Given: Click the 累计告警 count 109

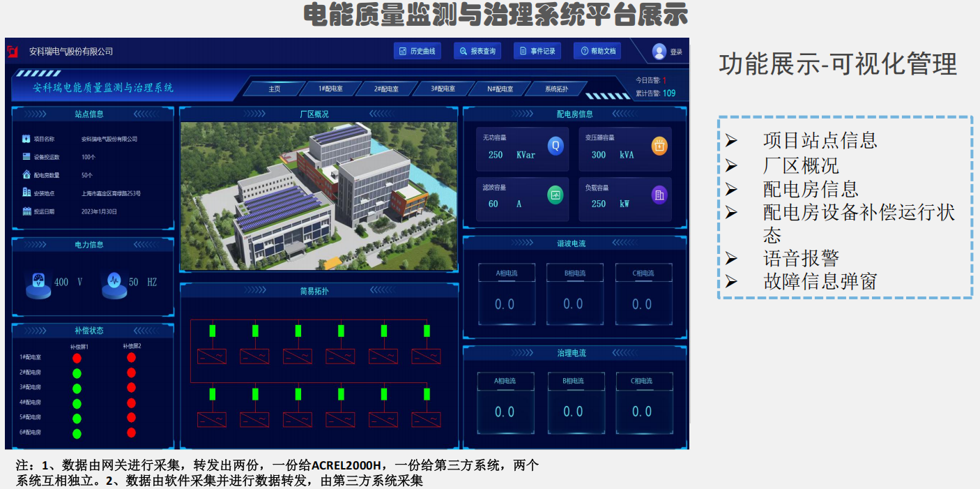Looking at the screenshot, I should 669,93.
